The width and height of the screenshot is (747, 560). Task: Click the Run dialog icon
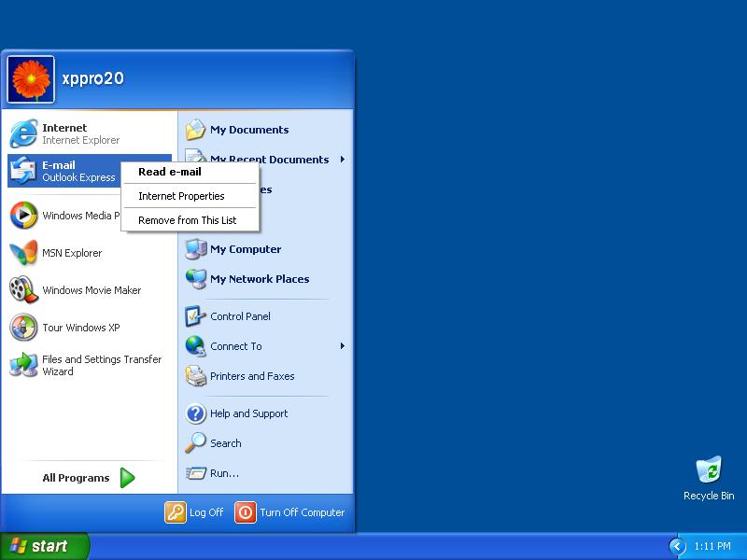[x=195, y=473]
